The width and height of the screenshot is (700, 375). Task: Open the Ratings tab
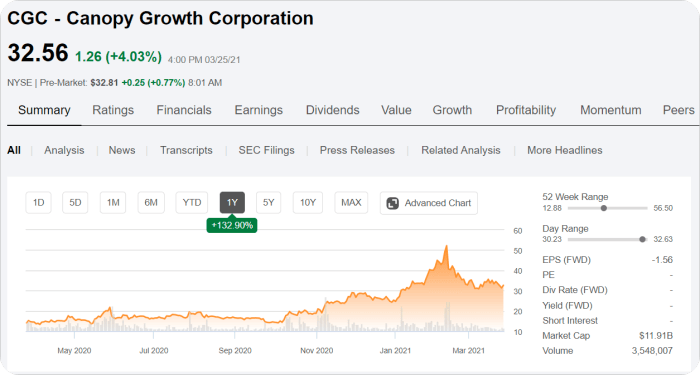point(113,110)
